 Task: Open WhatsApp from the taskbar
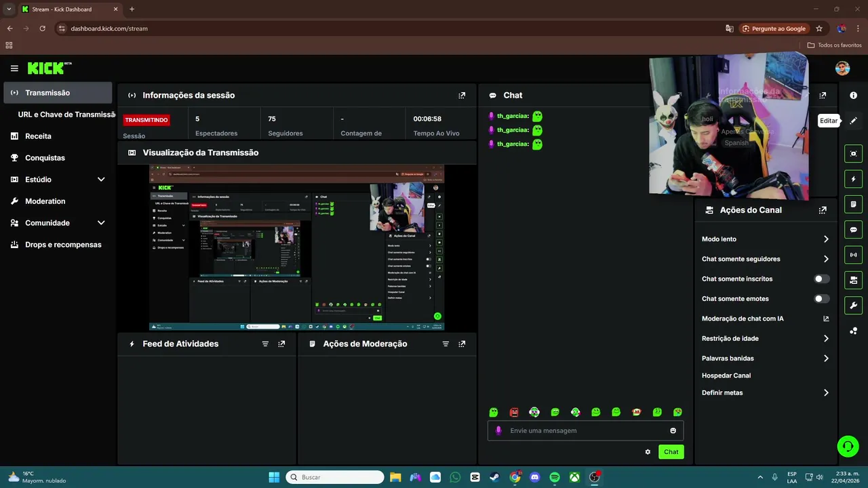(455, 477)
